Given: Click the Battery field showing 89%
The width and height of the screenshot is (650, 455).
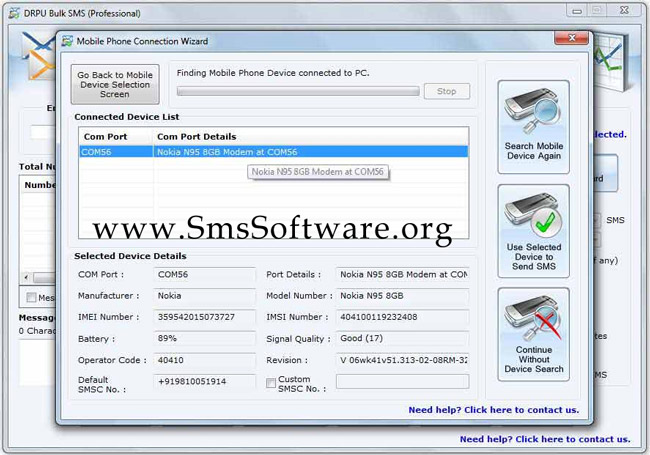Looking at the screenshot, I should (x=205, y=339).
